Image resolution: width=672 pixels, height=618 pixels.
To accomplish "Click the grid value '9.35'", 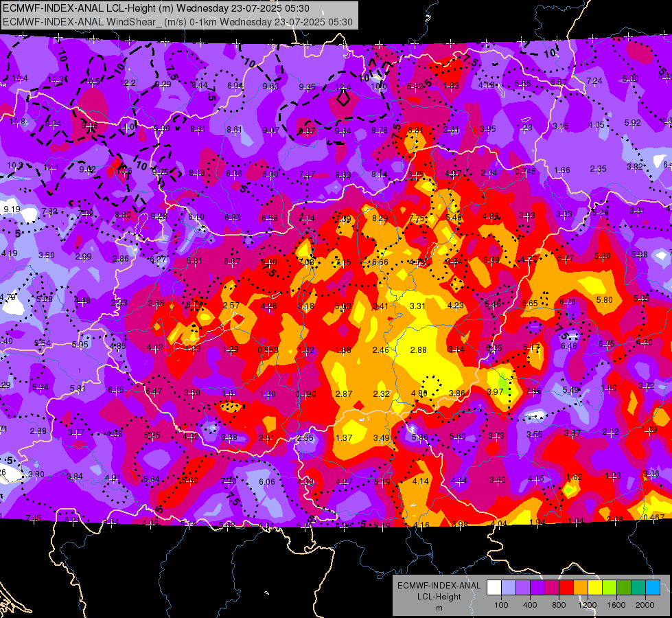I will pos(307,87).
